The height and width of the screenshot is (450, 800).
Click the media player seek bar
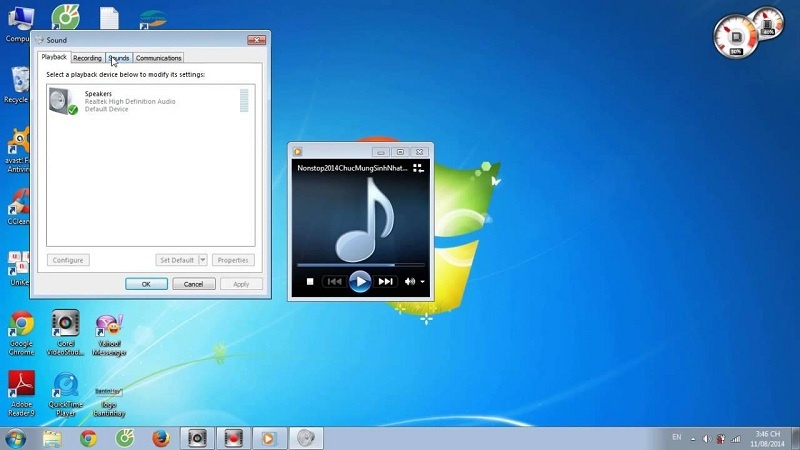(360, 265)
